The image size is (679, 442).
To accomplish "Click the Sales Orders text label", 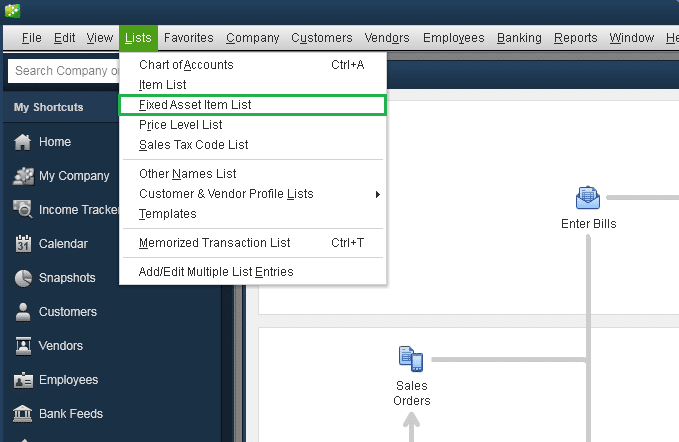I will coord(411,393).
